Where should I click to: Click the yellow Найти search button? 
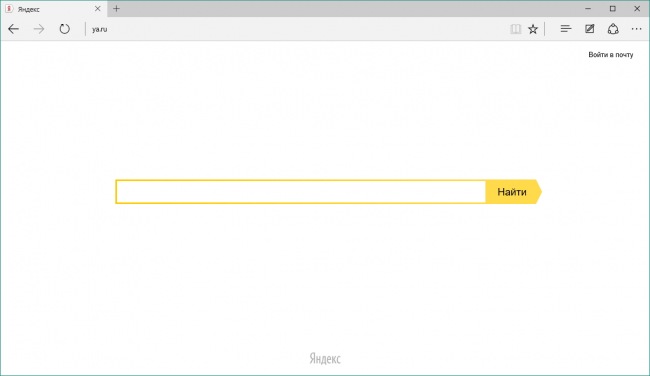pyautogui.click(x=513, y=192)
